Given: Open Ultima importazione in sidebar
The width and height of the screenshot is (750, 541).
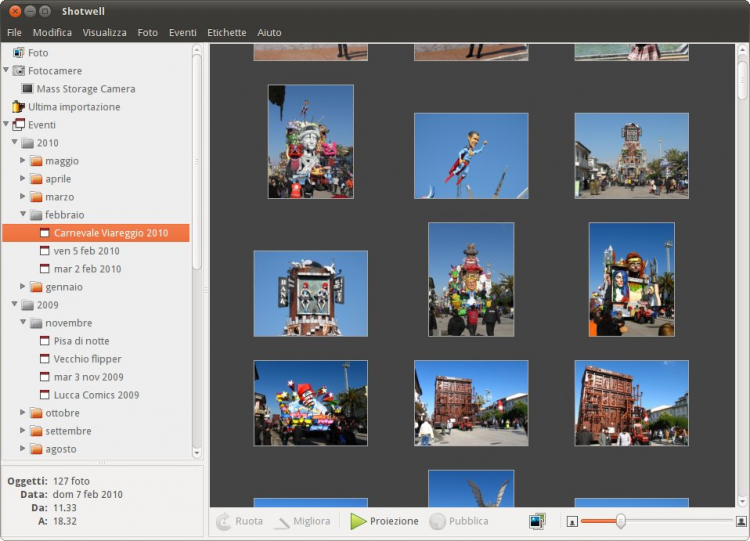Looking at the screenshot, I should point(73,107).
